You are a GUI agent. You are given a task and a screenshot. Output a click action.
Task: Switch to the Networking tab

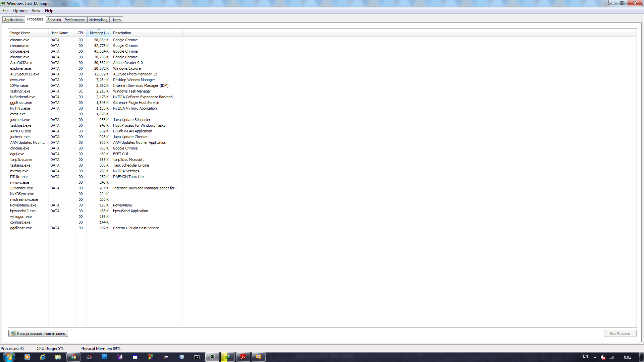click(x=98, y=20)
